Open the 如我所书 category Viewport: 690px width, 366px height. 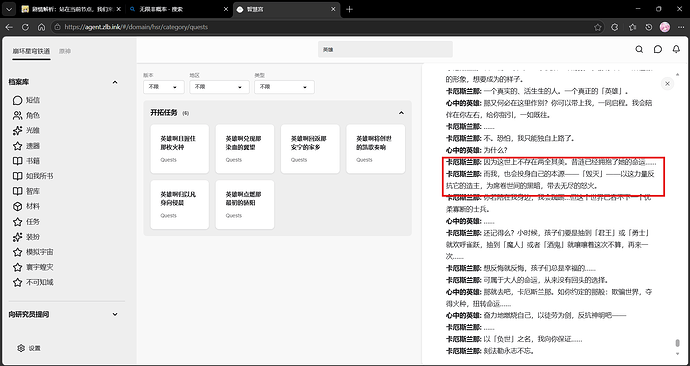click(33, 176)
